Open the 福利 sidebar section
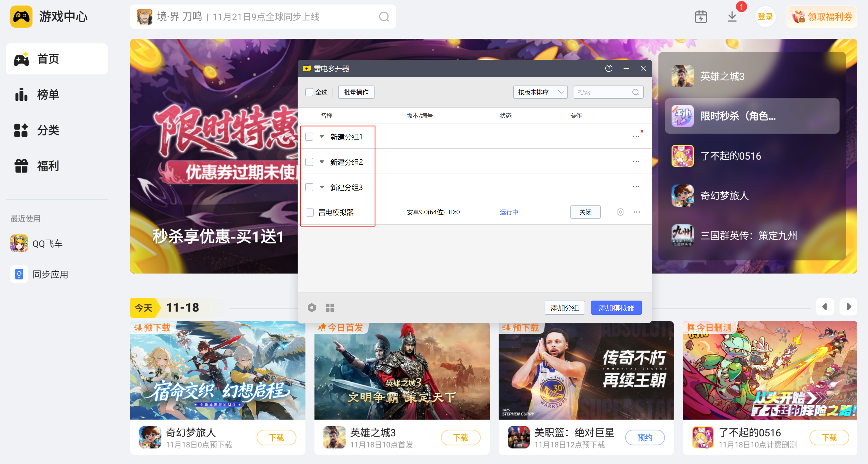868x464 pixels. [x=48, y=166]
